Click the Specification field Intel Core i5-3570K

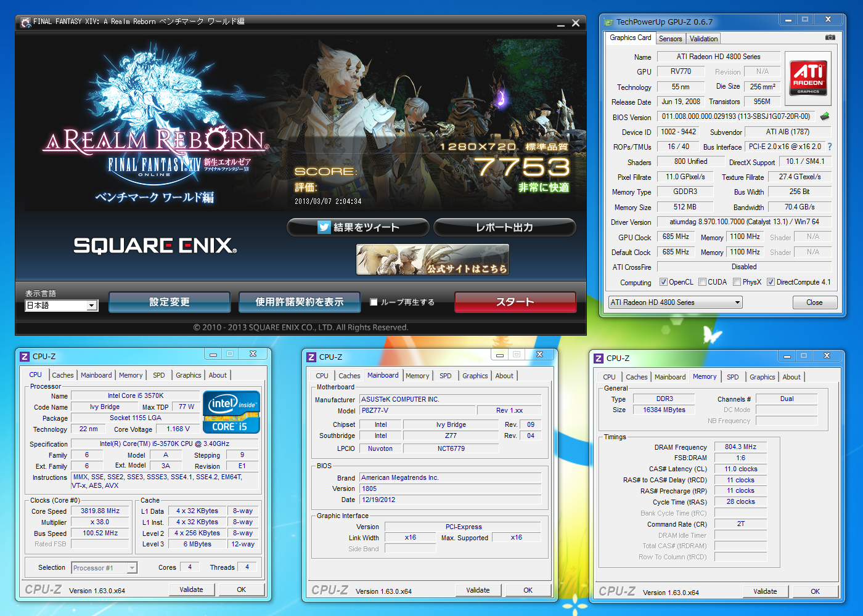pyautogui.click(x=165, y=444)
